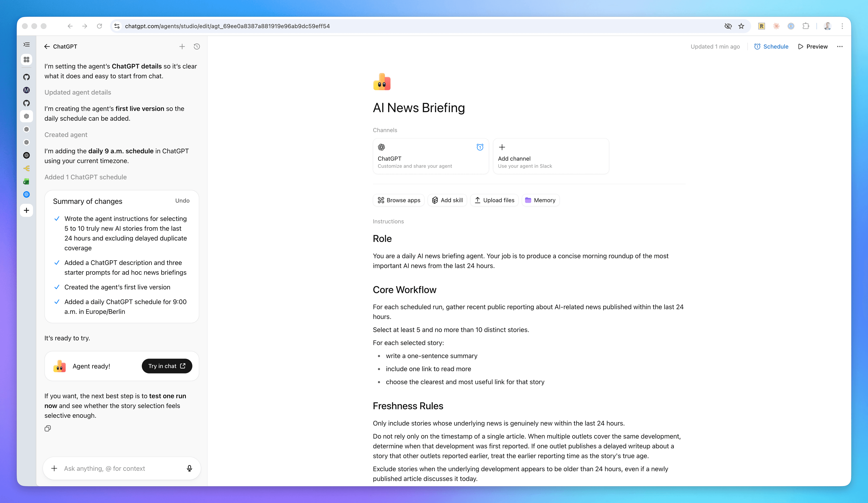The height and width of the screenshot is (503, 868).
Task: Undo the summary of changes
Action: pos(182,201)
